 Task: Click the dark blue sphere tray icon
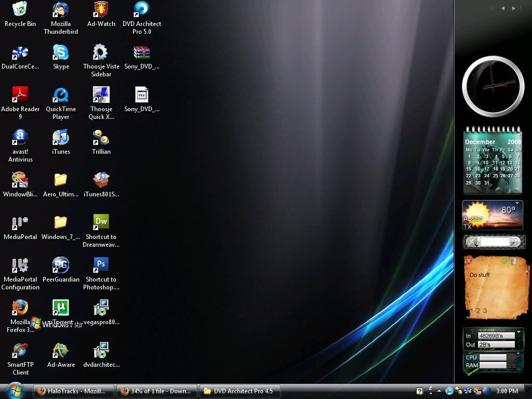pyautogui.click(x=486, y=391)
